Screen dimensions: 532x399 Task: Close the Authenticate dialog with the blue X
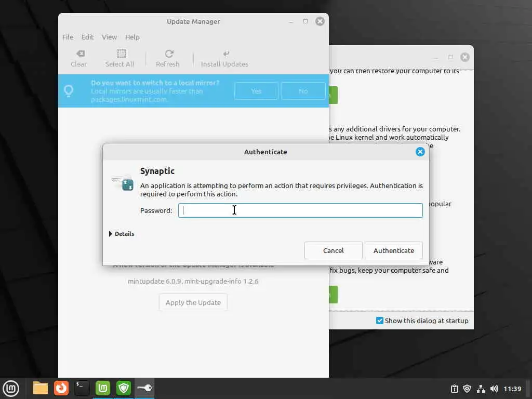[420, 152]
